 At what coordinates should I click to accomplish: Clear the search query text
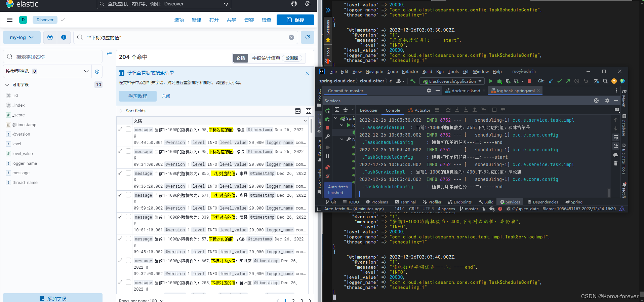click(x=291, y=37)
